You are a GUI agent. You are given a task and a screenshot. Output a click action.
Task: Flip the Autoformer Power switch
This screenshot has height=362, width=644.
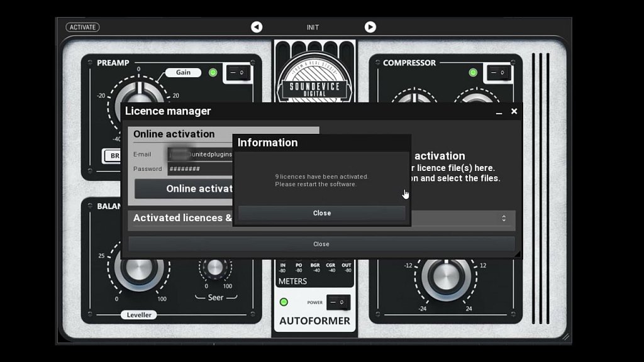(338, 302)
